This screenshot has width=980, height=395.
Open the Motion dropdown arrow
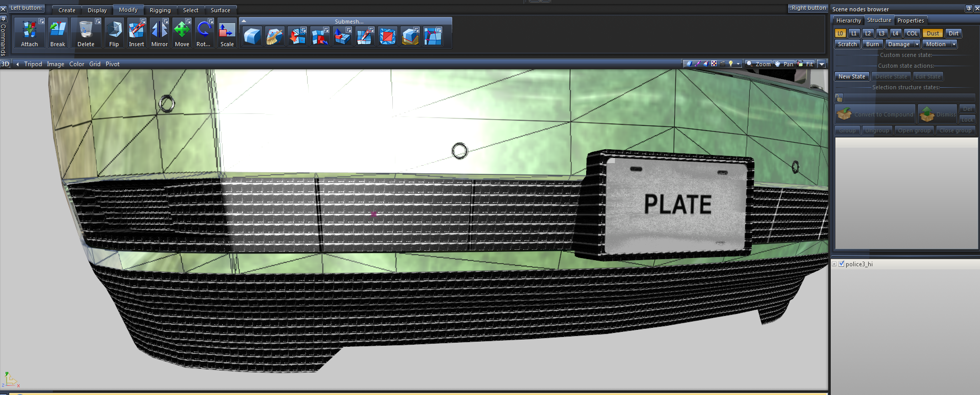pos(954,45)
